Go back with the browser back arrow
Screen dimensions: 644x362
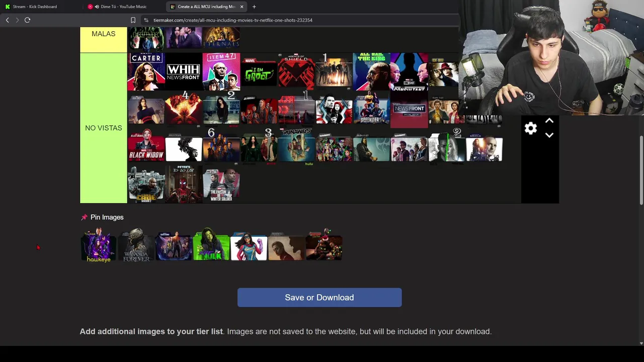coord(8,20)
